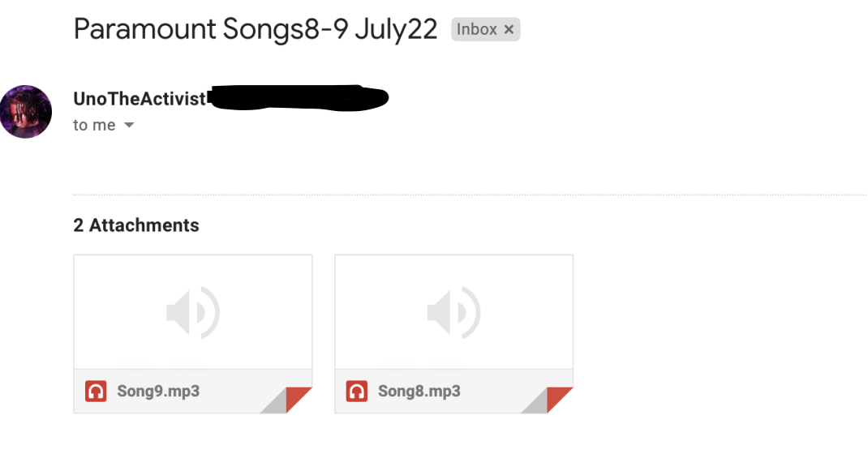Click the sender name UnoTheActivist
The image size is (868, 475).
tap(140, 98)
